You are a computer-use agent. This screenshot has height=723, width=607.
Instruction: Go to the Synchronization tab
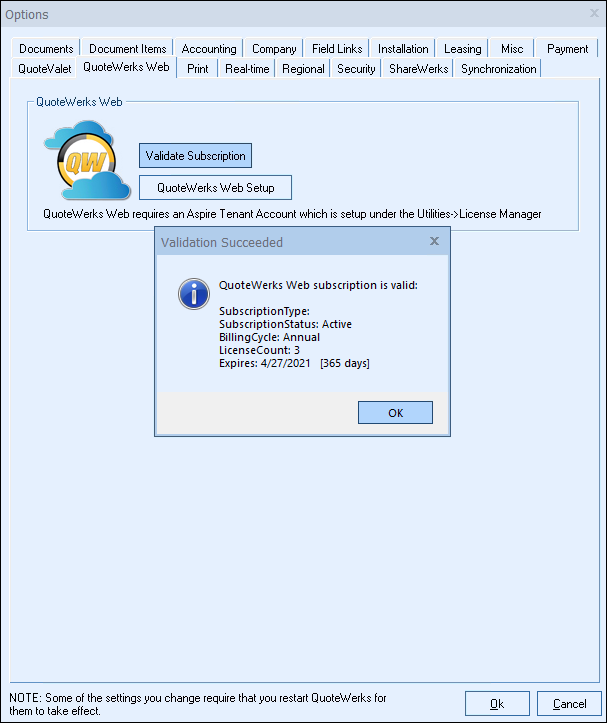pyautogui.click(x=498, y=68)
